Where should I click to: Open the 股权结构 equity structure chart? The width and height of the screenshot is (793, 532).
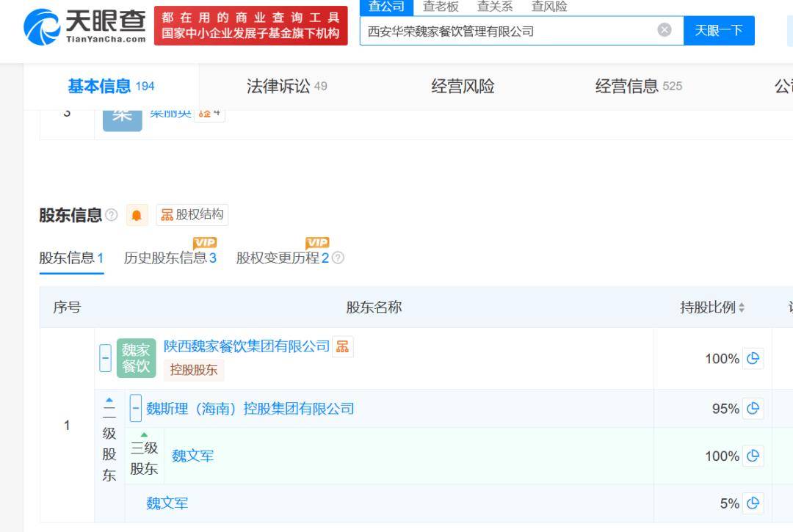pos(192,214)
